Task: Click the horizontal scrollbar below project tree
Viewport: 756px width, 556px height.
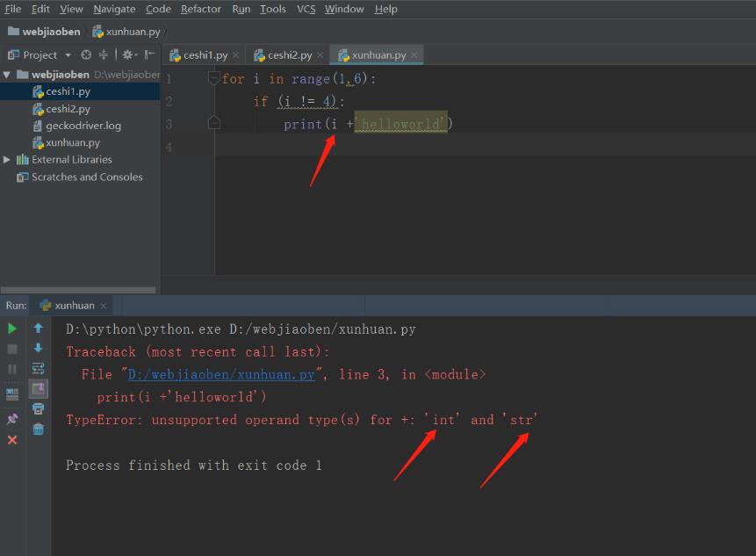Action: click(x=79, y=289)
